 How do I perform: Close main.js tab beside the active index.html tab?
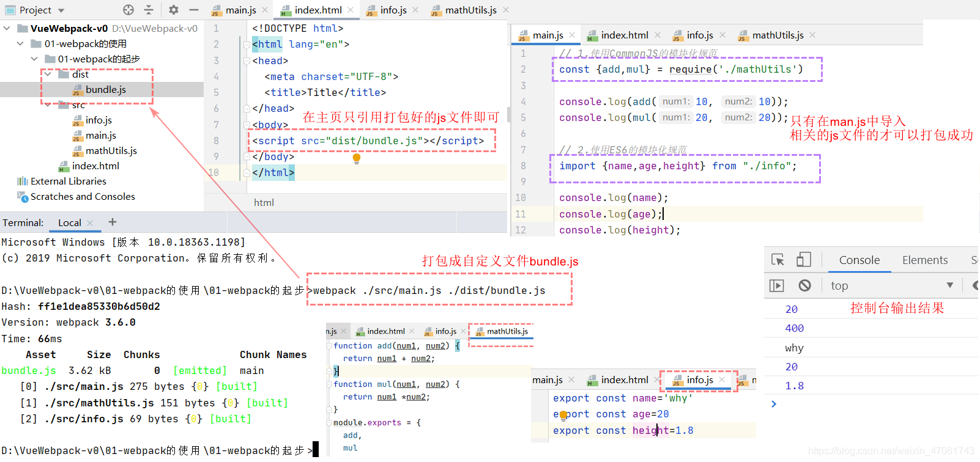click(265, 10)
